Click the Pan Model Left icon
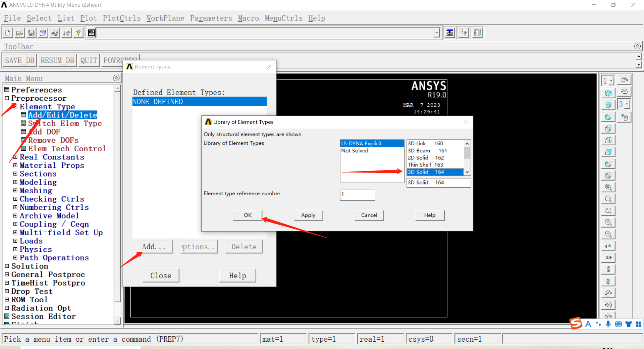The height and width of the screenshot is (349, 644). pos(608,246)
